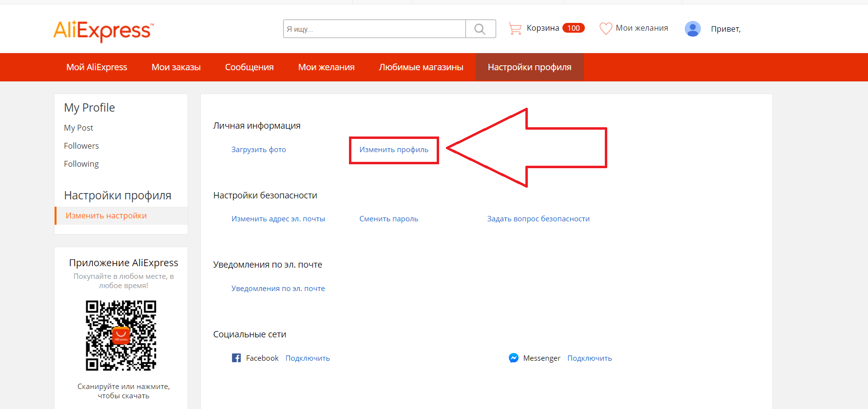Viewport: 868px width, 409px height.
Task: Click the Facebook icon
Action: 236,358
